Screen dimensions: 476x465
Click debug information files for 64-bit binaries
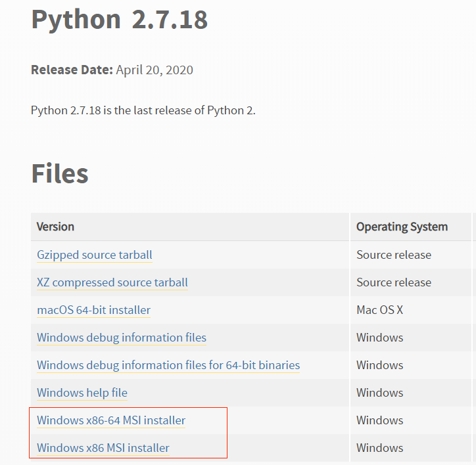click(168, 365)
